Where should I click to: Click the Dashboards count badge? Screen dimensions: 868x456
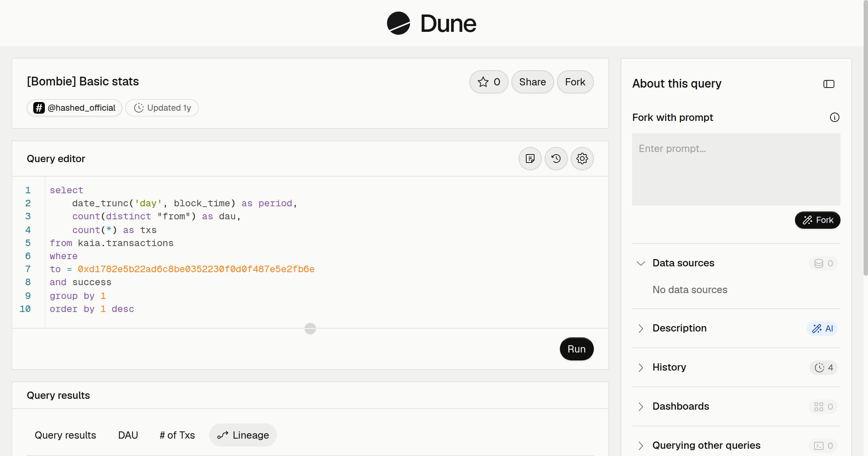(x=823, y=406)
